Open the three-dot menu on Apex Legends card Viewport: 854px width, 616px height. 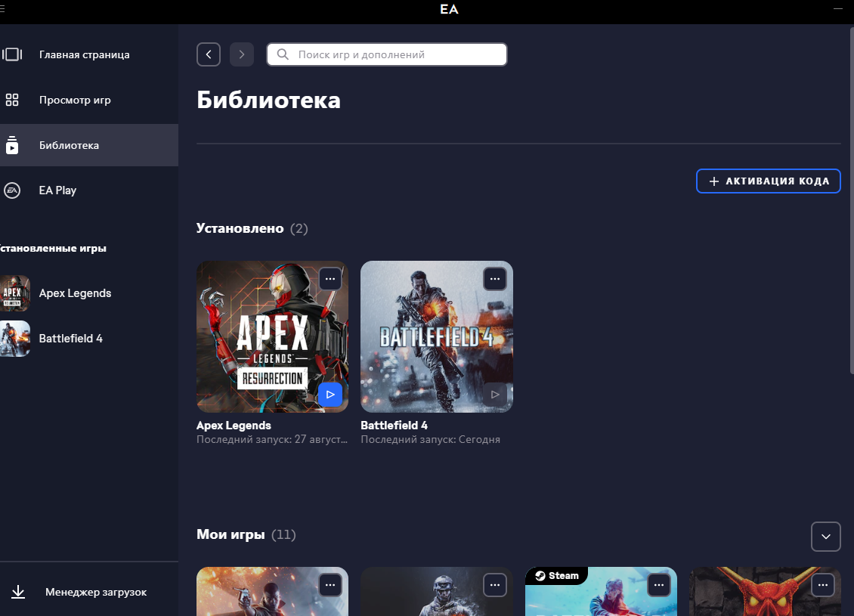(x=330, y=279)
